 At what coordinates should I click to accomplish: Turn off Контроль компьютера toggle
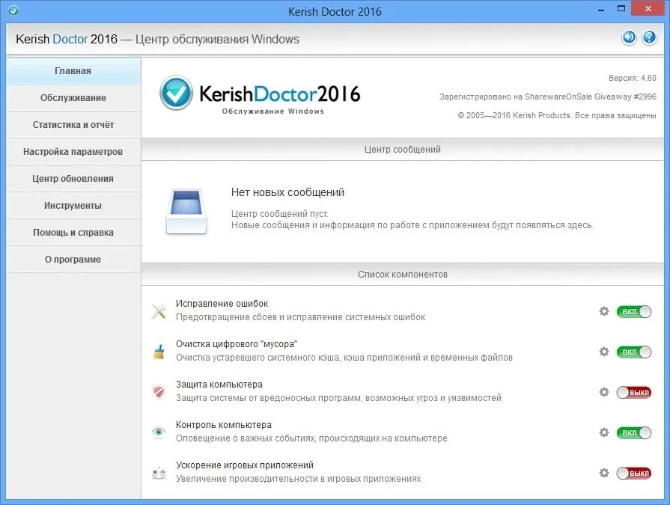tap(634, 433)
